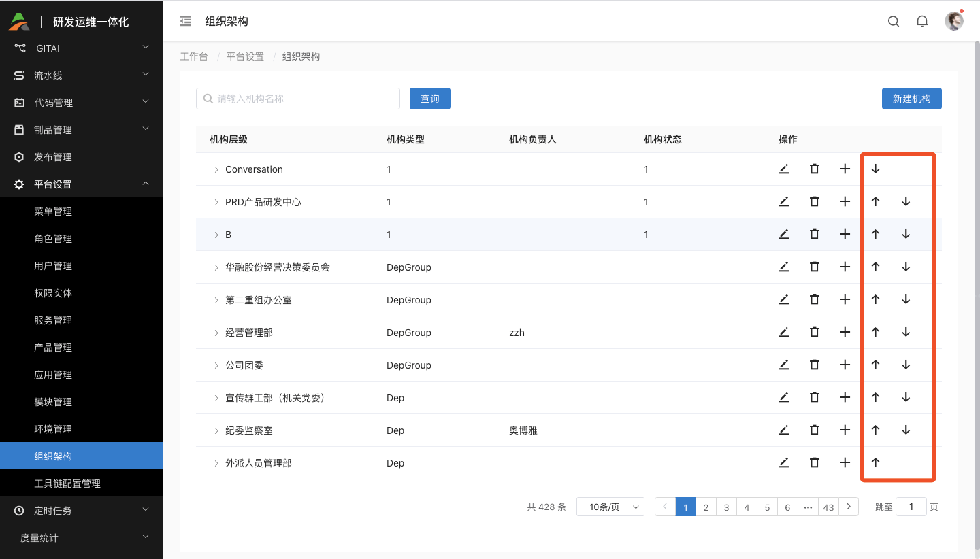Go to page 2 of results
The width and height of the screenshot is (980, 559).
pos(706,507)
